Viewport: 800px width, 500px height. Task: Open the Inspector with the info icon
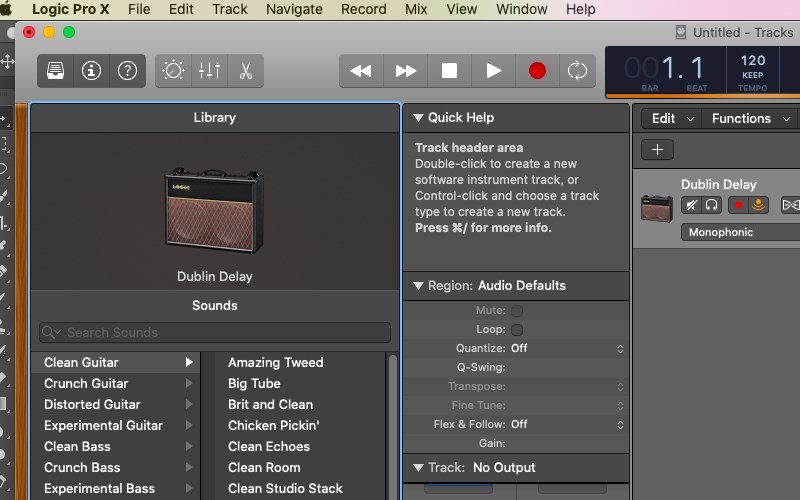click(91, 71)
